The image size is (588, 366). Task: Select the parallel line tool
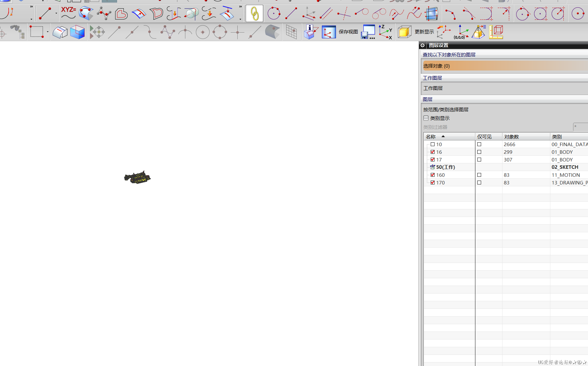[x=326, y=13]
